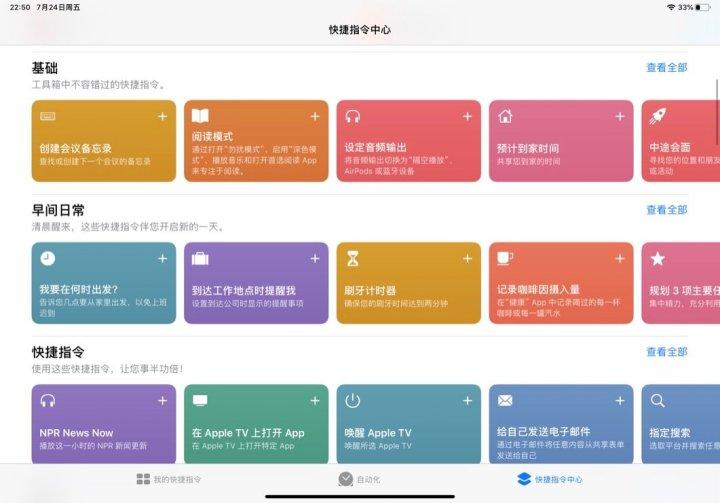The height and width of the screenshot is (503, 720).
Task: Add 我要在何时出发? shortcut with plus
Action: click(163, 259)
